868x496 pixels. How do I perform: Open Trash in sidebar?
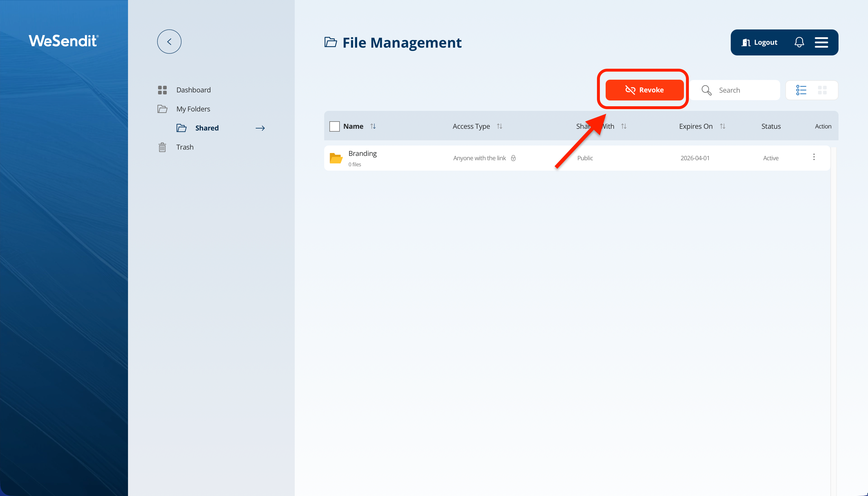185,147
